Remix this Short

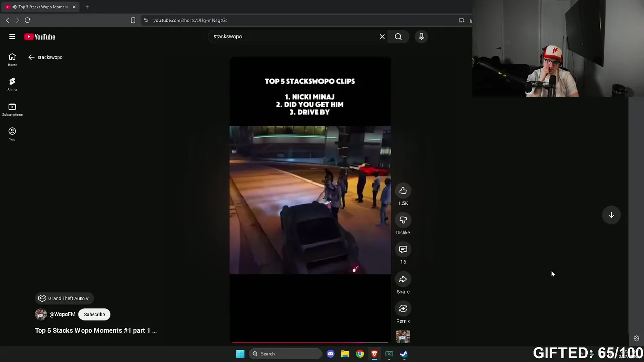(x=403, y=308)
